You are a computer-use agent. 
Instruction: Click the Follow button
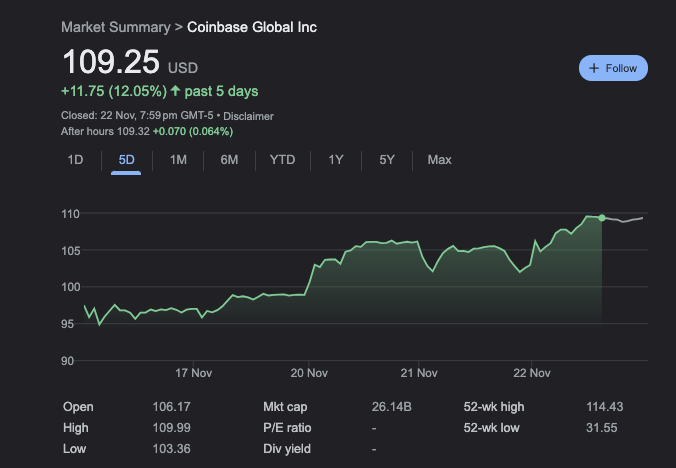tap(613, 68)
